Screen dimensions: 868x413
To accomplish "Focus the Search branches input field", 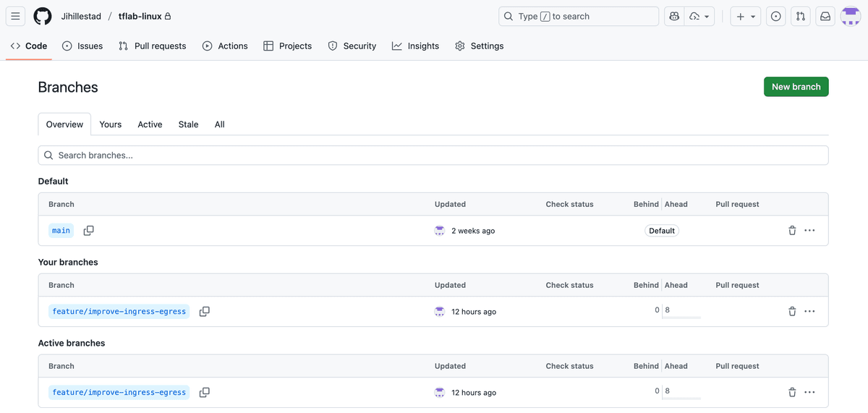I will click(x=433, y=156).
